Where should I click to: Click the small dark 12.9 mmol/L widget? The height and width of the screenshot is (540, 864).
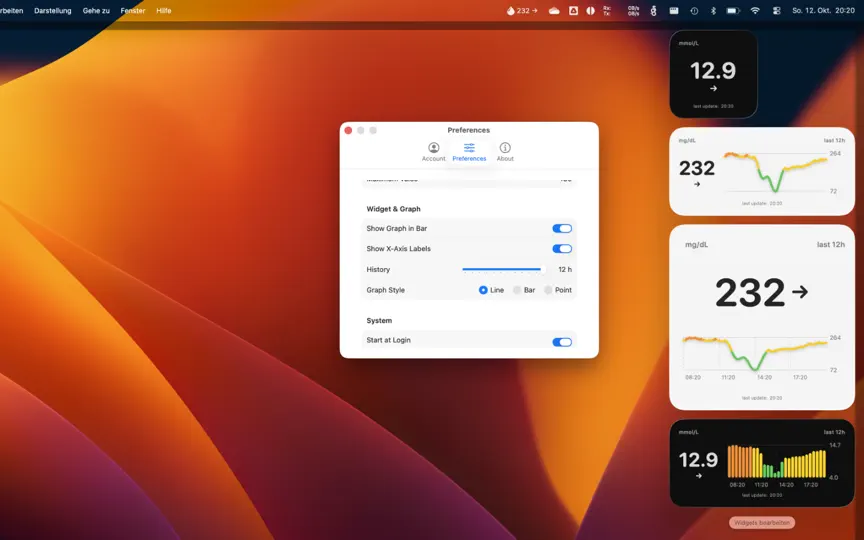click(713, 74)
